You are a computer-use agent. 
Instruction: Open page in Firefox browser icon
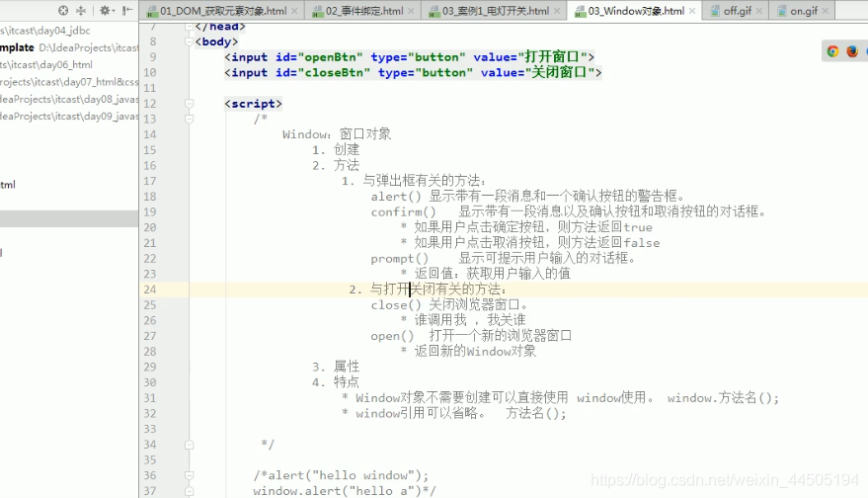[x=852, y=51]
